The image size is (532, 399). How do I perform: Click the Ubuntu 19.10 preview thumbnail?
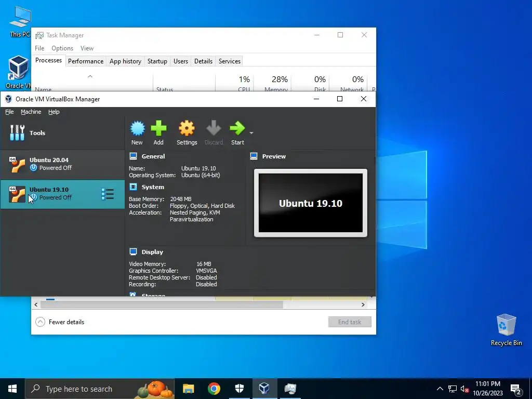(311, 203)
